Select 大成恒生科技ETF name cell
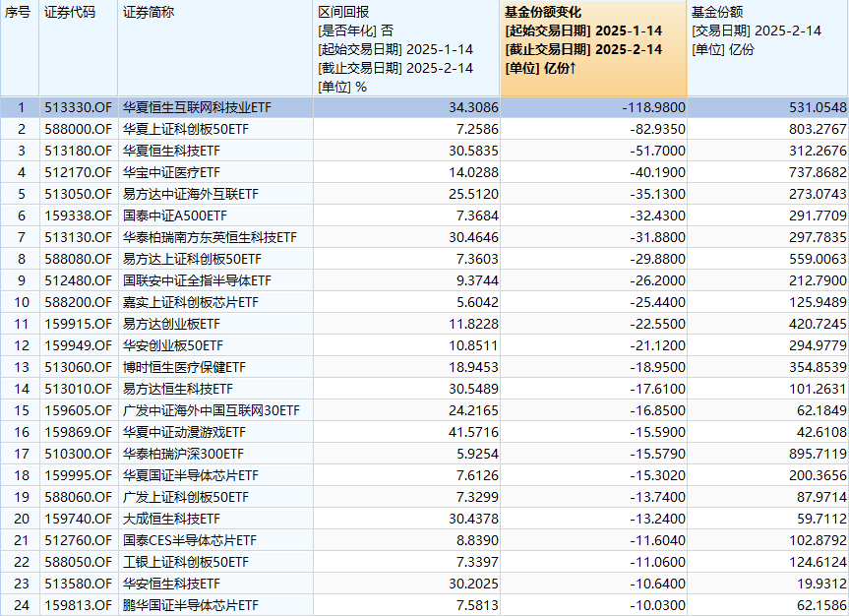The height and width of the screenshot is (616, 849). tap(215, 519)
